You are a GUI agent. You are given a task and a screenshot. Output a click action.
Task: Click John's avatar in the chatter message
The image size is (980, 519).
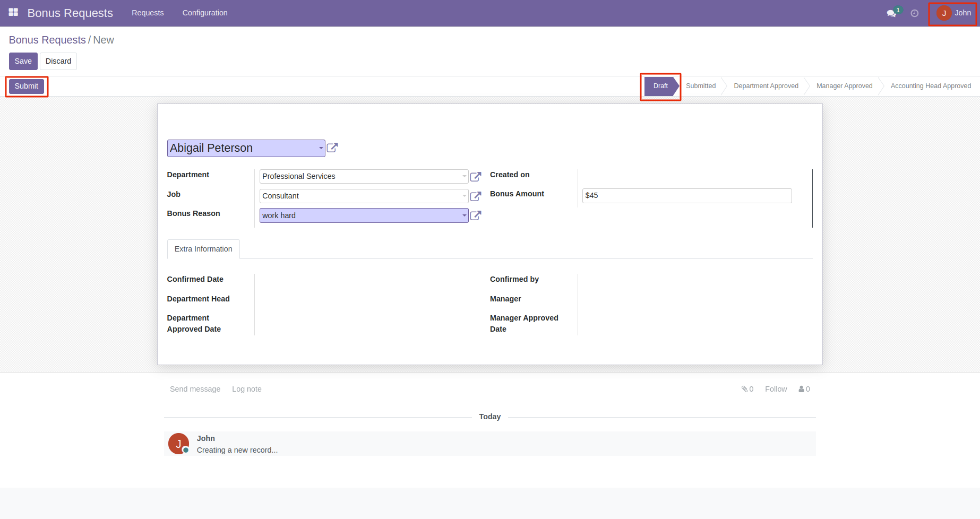click(x=178, y=444)
